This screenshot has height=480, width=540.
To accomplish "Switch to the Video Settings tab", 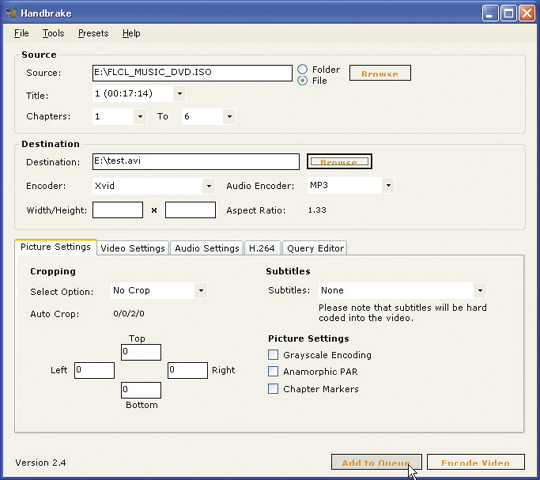I will click(x=133, y=248).
